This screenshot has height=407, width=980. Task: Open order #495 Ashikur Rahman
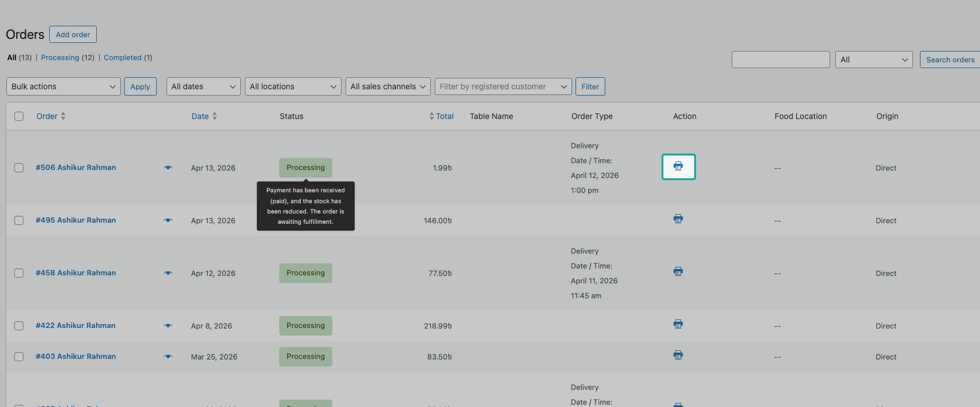(x=76, y=220)
